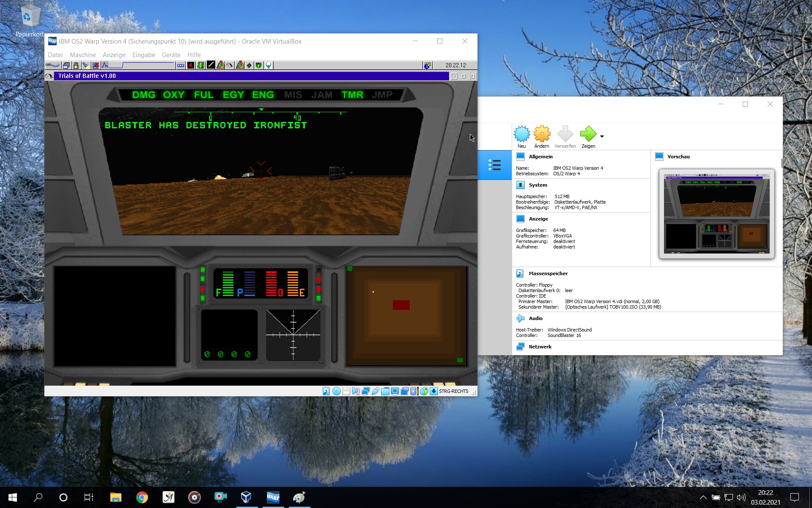The width and height of the screenshot is (812, 508).
Task: Click the Trials of Battle maximize button
Action: click(473, 76)
